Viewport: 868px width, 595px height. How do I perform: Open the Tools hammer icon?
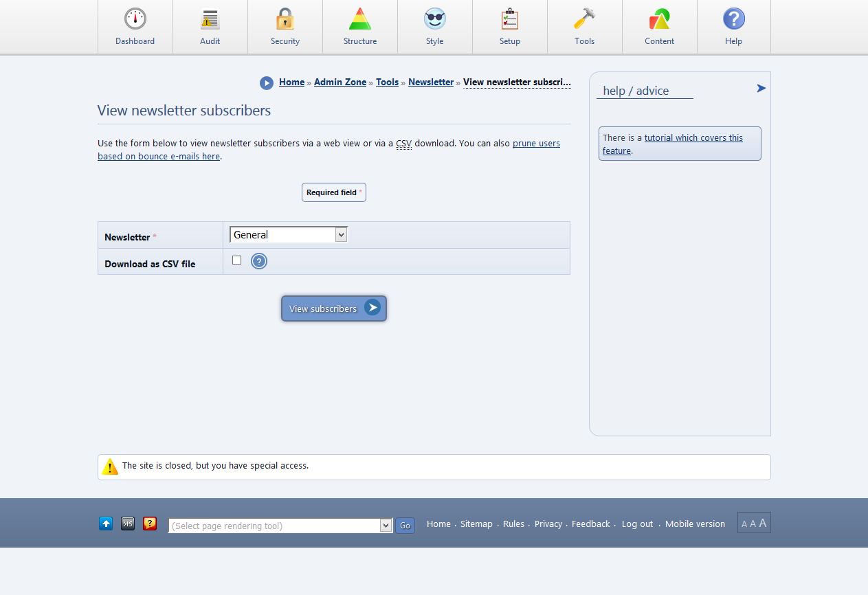pyautogui.click(x=585, y=19)
